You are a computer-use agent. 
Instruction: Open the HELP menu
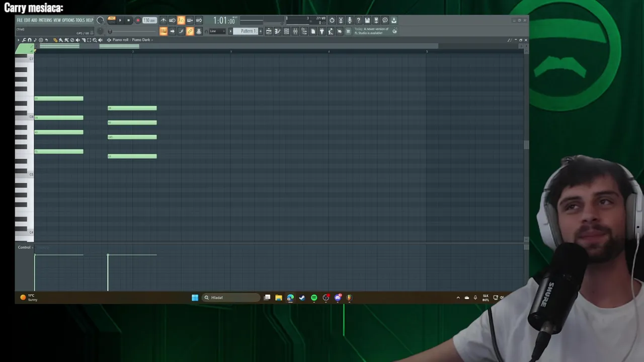[x=90, y=20]
